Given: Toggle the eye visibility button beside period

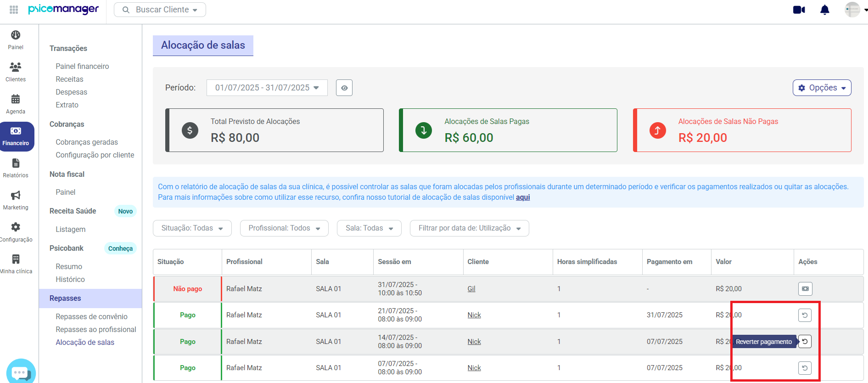Looking at the screenshot, I should click(344, 88).
